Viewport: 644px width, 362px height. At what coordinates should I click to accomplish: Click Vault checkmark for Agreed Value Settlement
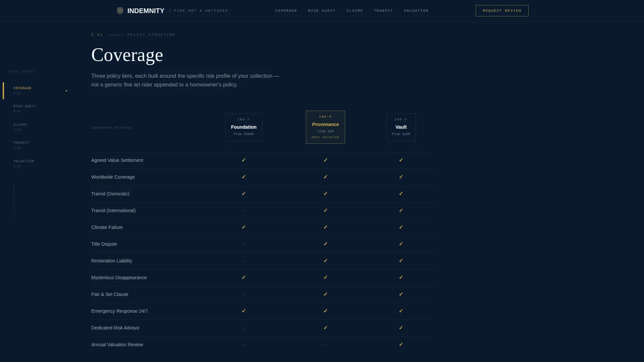pyautogui.click(x=401, y=160)
